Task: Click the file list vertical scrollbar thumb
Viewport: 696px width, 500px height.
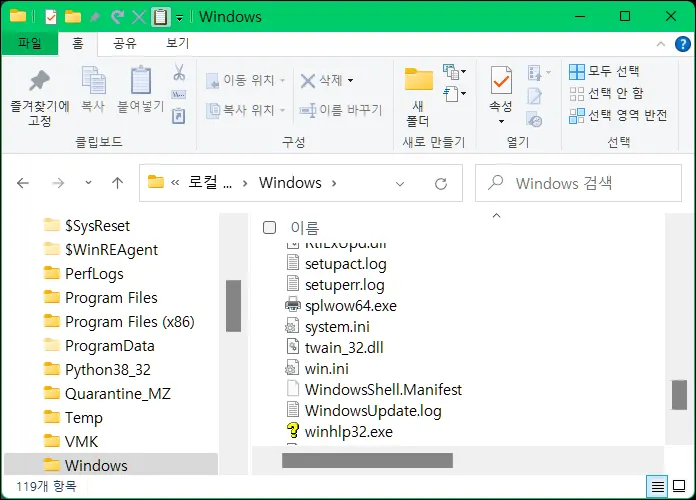Action: pyautogui.click(x=679, y=395)
